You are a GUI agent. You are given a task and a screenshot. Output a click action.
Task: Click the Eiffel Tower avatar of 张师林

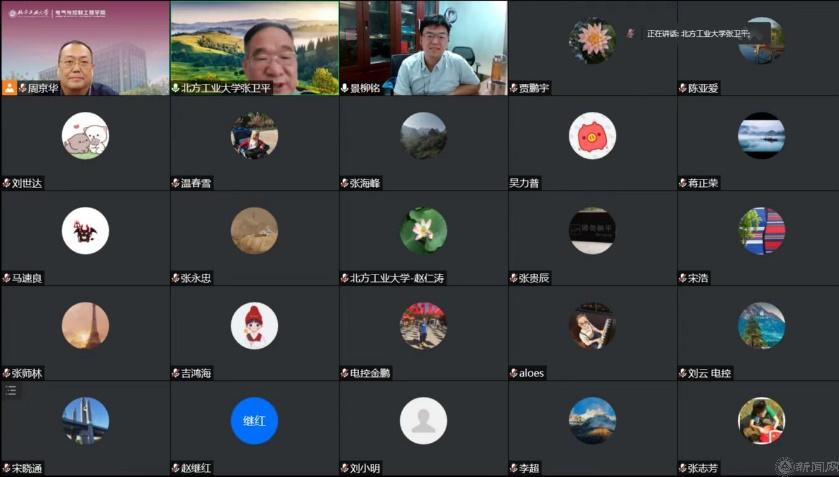(x=85, y=326)
